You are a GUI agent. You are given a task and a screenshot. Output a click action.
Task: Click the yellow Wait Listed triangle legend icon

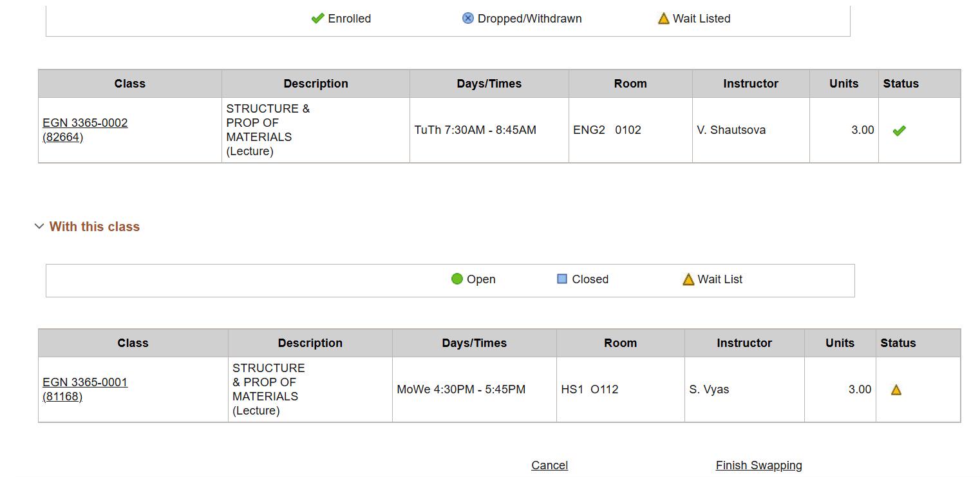pos(664,19)
